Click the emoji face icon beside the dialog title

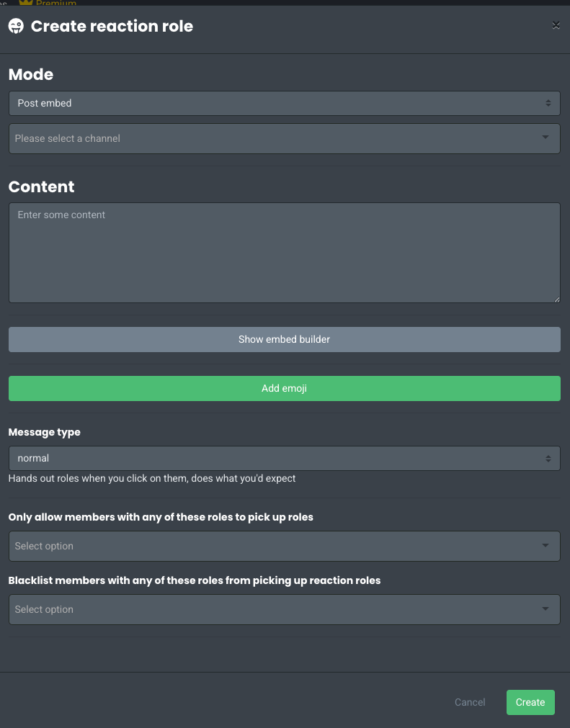pyautogui.click(x=16, y=27)
